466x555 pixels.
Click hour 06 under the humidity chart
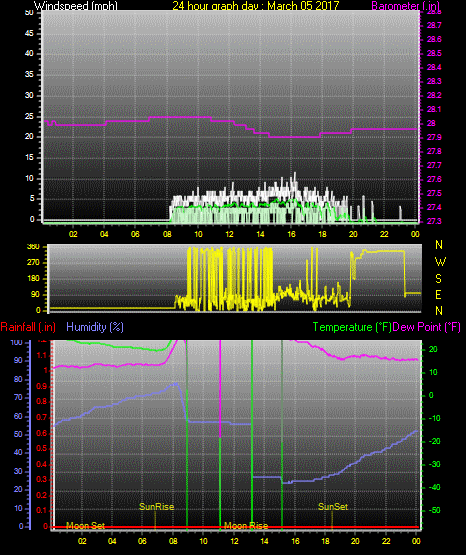[142, 541]
